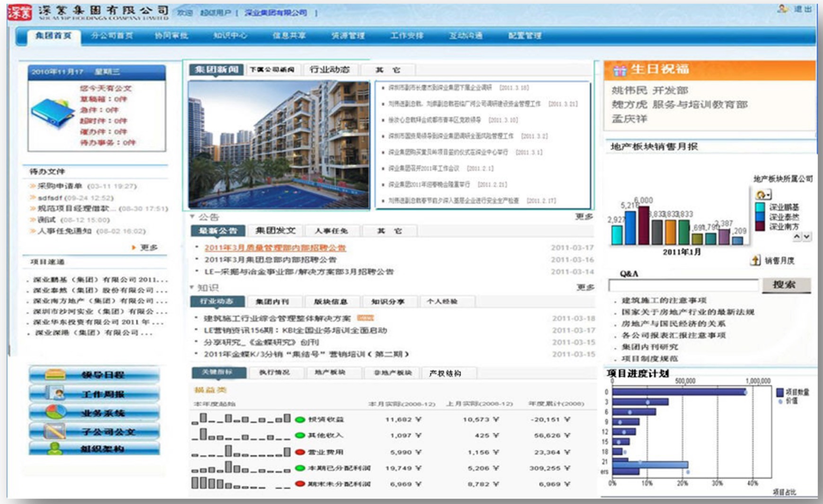The height and width of the screenshot is (504, 823).
Task: Click the Q&A search input field
Action: (x=683, y=285)
